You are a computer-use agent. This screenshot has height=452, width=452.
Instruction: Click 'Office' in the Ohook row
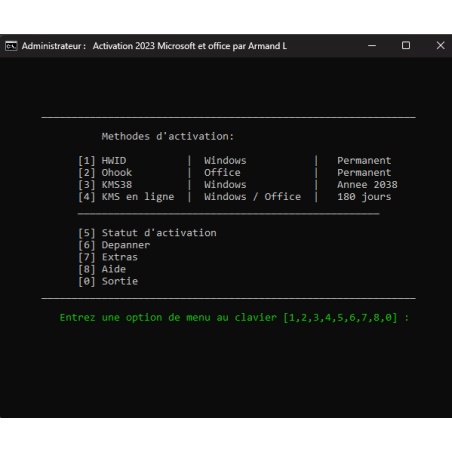(x=222, y=173)
